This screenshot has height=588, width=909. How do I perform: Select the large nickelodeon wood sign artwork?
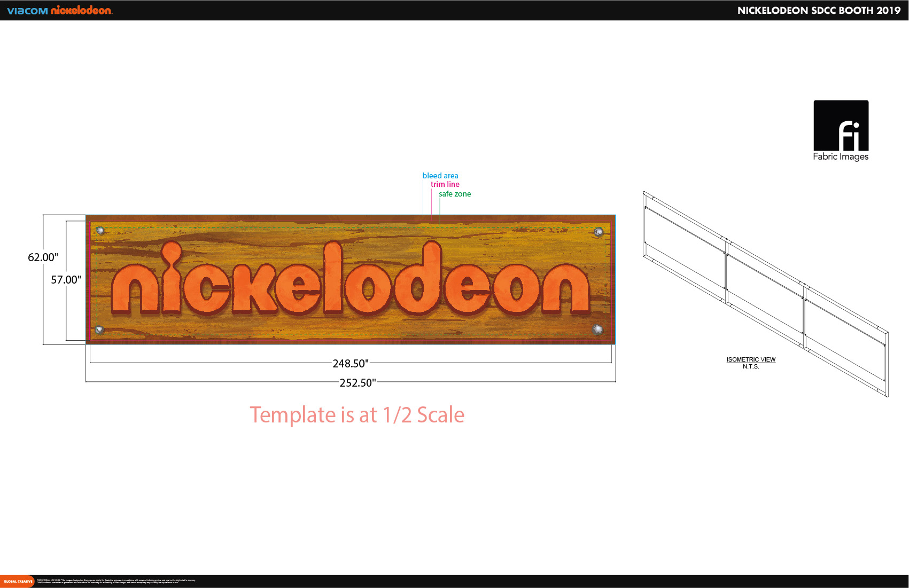pos(351,279)
